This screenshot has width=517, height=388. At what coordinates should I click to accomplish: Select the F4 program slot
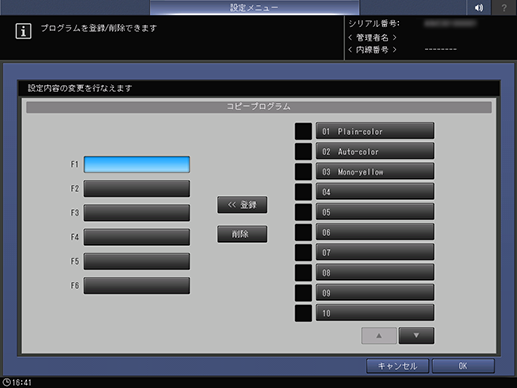point(137,237)
